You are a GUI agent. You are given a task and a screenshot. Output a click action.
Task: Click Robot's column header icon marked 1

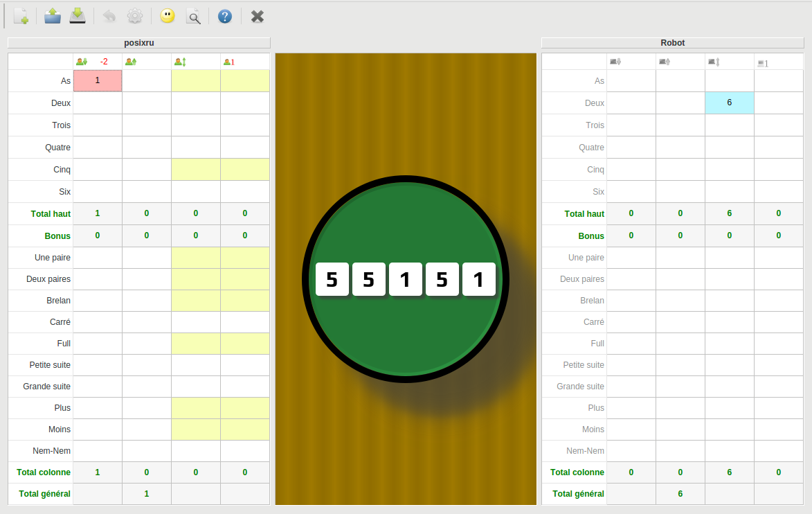click(763, 63)
